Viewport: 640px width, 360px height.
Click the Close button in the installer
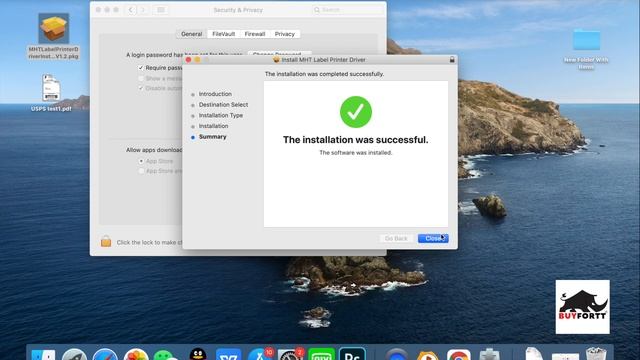click(x=433, y=238)
